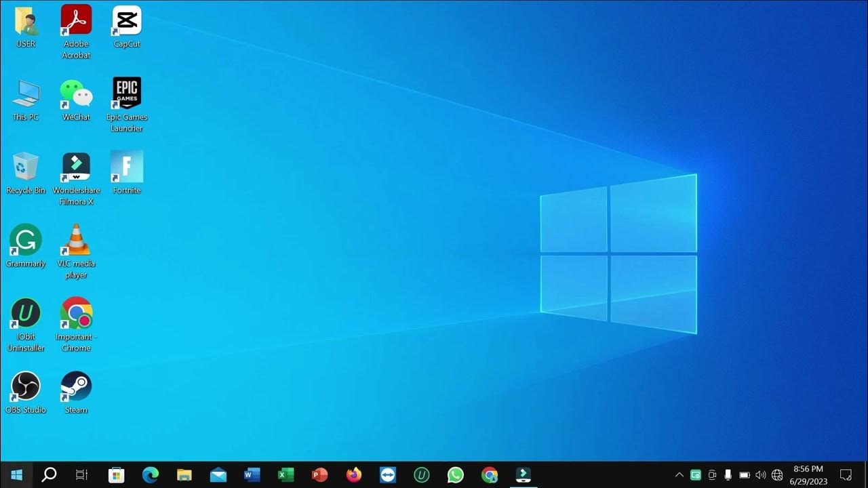
Task: Select the USER folder desktop icon
Action: pos(26,27)
